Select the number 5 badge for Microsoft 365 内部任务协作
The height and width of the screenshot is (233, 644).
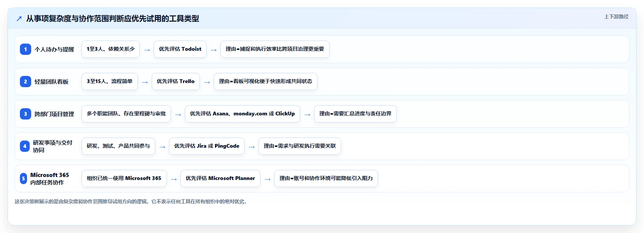pyautogui.click(x=23, y=179)
